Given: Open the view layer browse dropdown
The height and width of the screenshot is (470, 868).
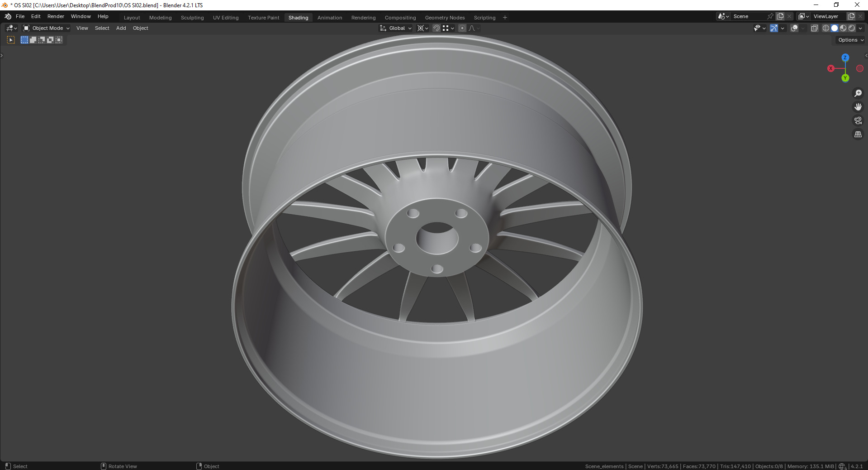Looking at the screenshot, I should click(804, 16).
